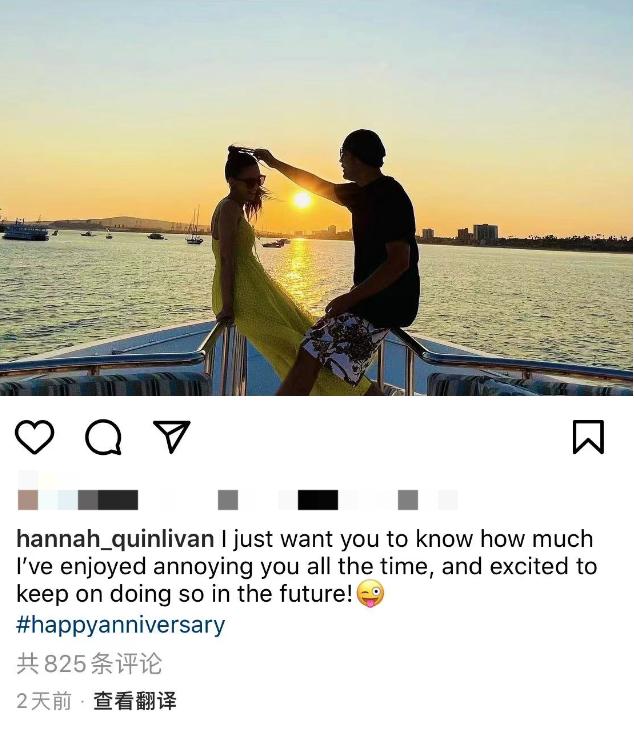The width and height of the screenshot is (634, 732).
Task: Share post with paper plane icon
Action: click(x=172, y=436)
